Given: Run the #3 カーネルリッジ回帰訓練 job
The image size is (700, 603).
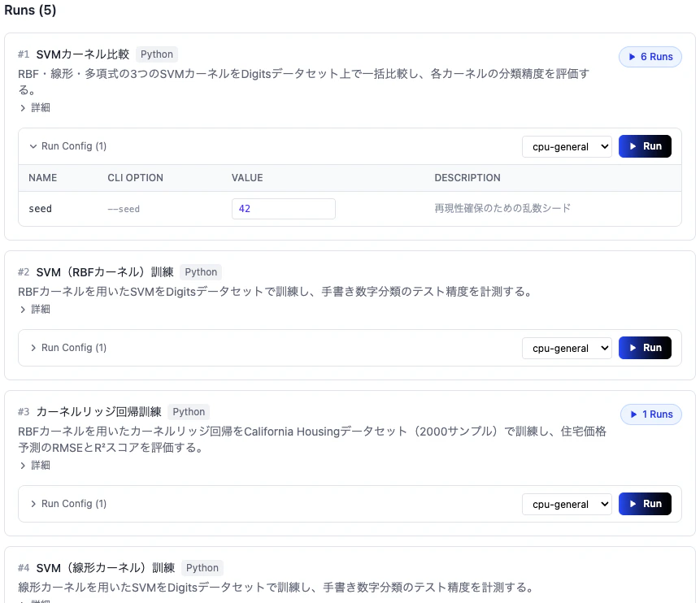Looking at the screenshot, I should (645, 504).
